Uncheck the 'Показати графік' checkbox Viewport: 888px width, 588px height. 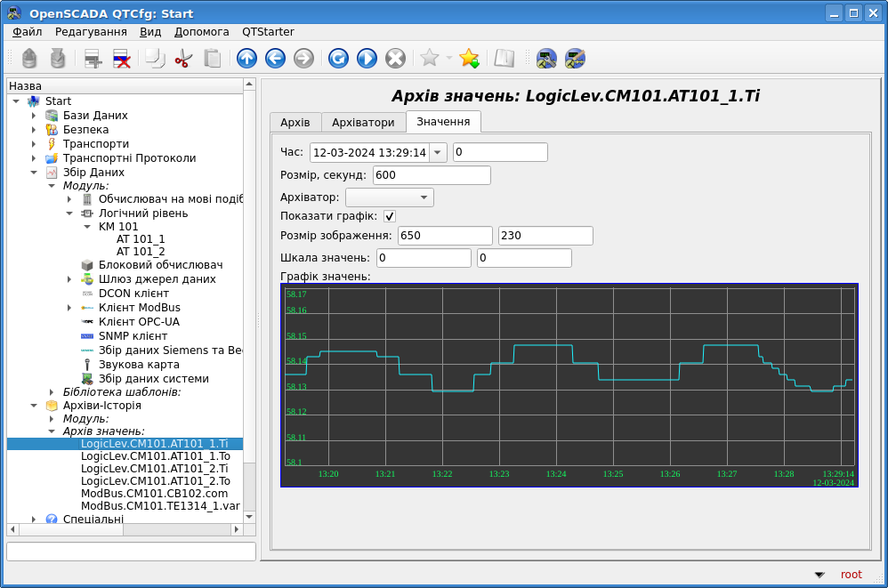pyautogui.click(x=390, y=216)
